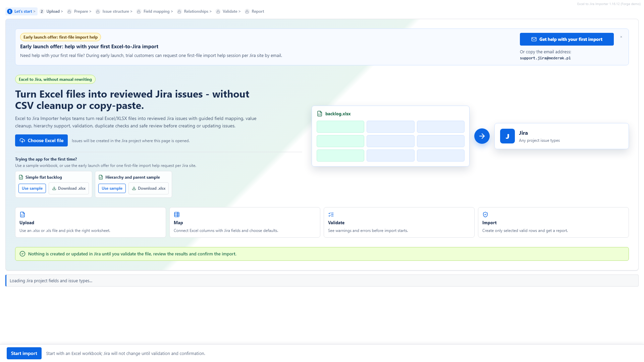Click the Validate info card

[399, 222]
